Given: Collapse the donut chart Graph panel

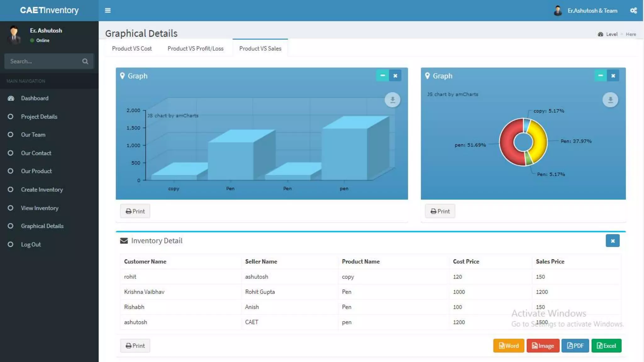Looking at the screenshot, I should click(600, 76).
